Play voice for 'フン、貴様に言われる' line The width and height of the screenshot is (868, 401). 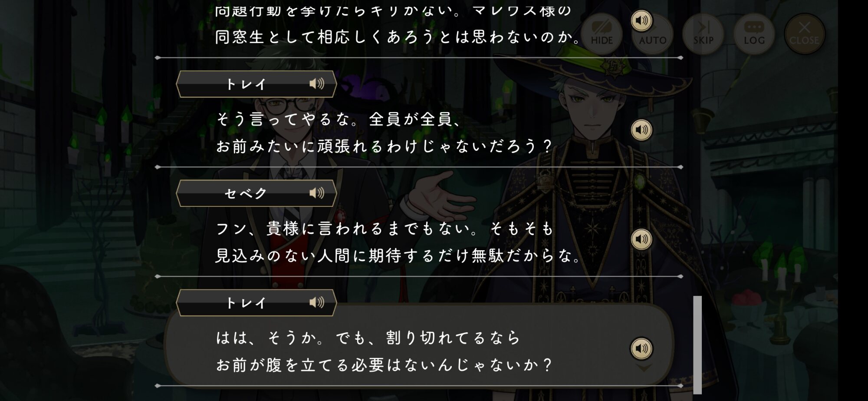[x=641, y=239]
